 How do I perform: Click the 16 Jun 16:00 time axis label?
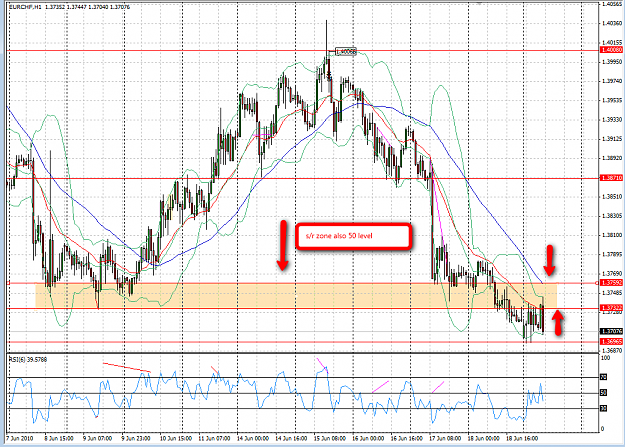point(407,439)
